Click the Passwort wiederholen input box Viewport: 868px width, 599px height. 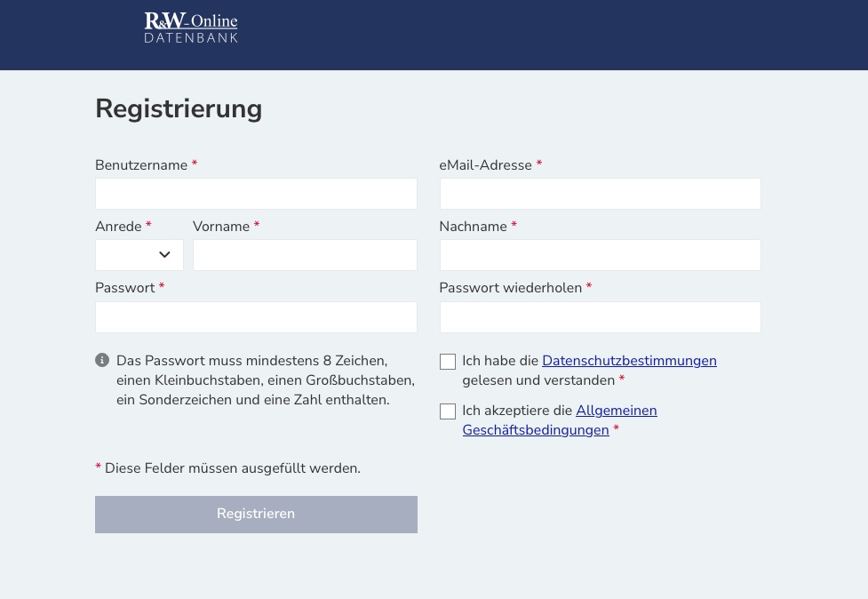point(600,317)
